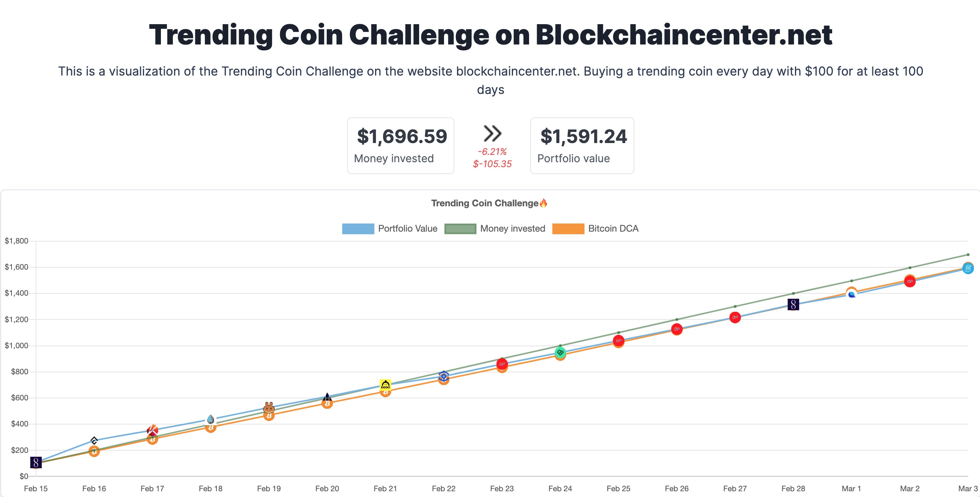Click the Money invested $1,696.59 card
Viewport: 980px width, 497px height.
coord(400,145)
